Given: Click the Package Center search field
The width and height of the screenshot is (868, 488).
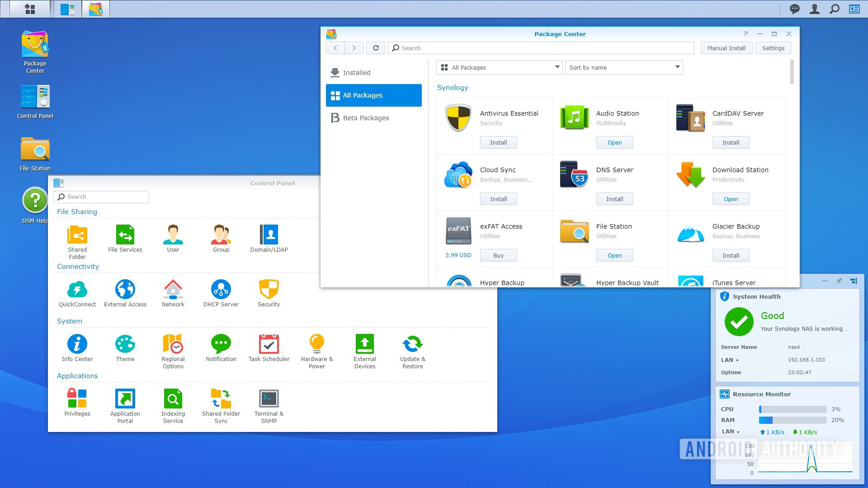Looking at the screenshot, I should pyautogui.click(x=541, y=48).
